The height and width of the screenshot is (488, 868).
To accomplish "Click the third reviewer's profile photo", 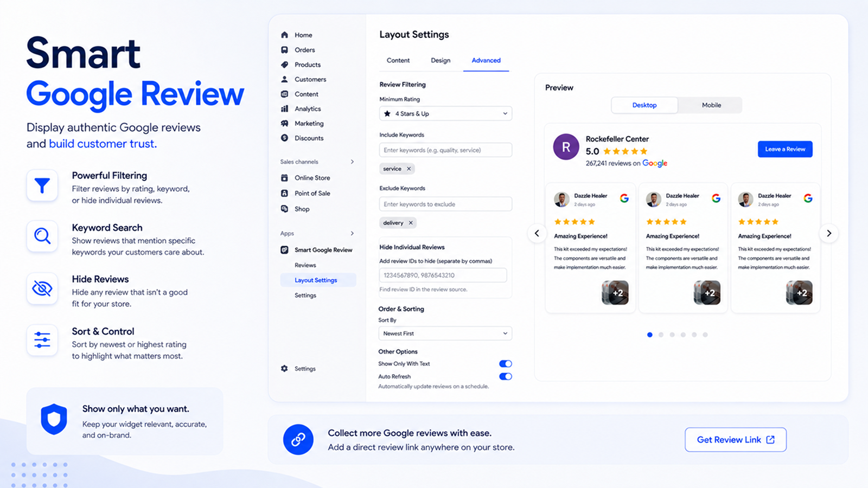I will click(746, 199).
